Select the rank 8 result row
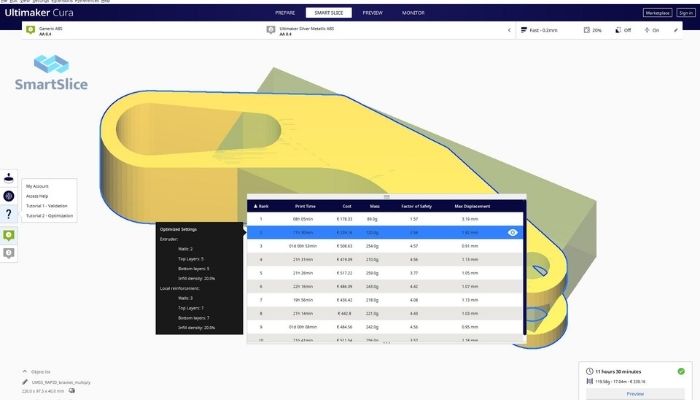The width and height of the screenshot is (700, 400). tap(385, 313)
